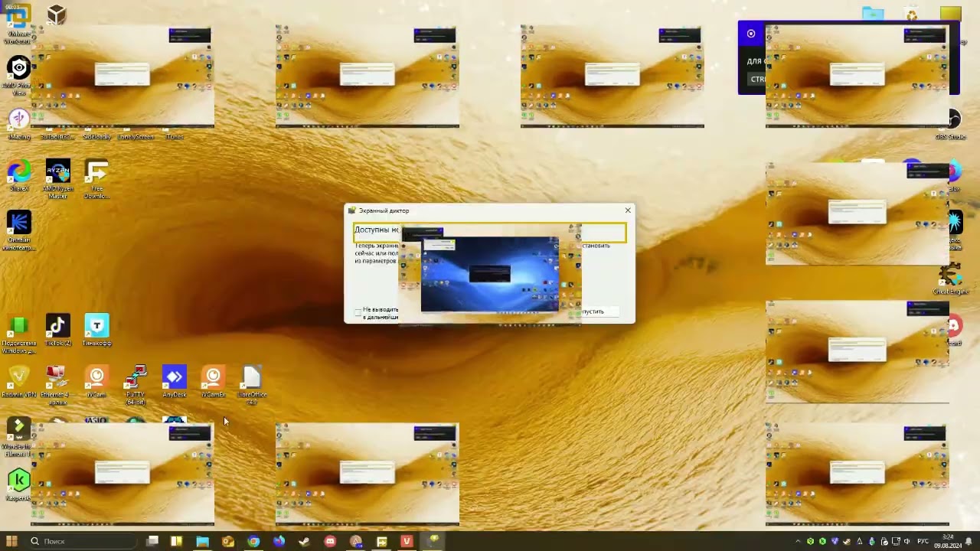The image size is (980, 551).
Task: Change the РУС input language
Action: (923, 541)
